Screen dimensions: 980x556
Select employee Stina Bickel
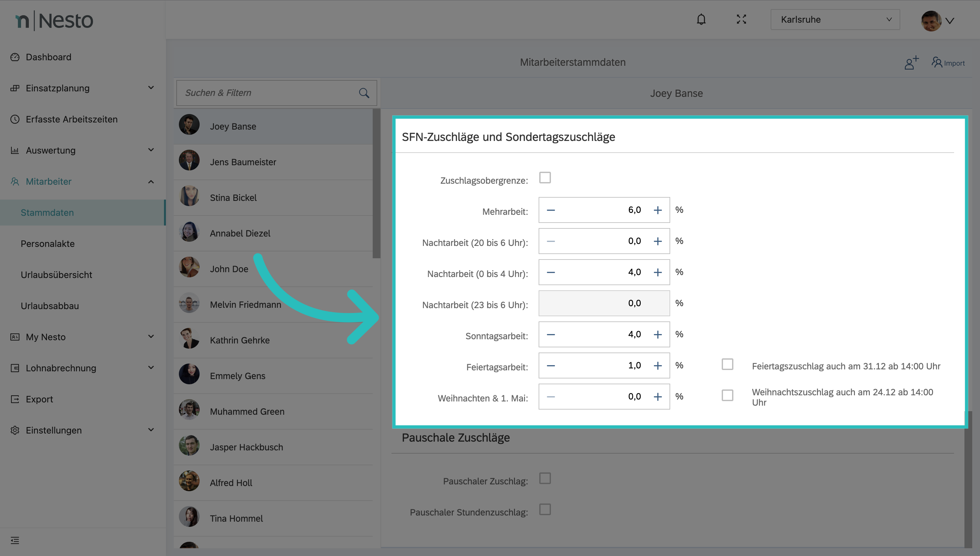coord(233,198)
